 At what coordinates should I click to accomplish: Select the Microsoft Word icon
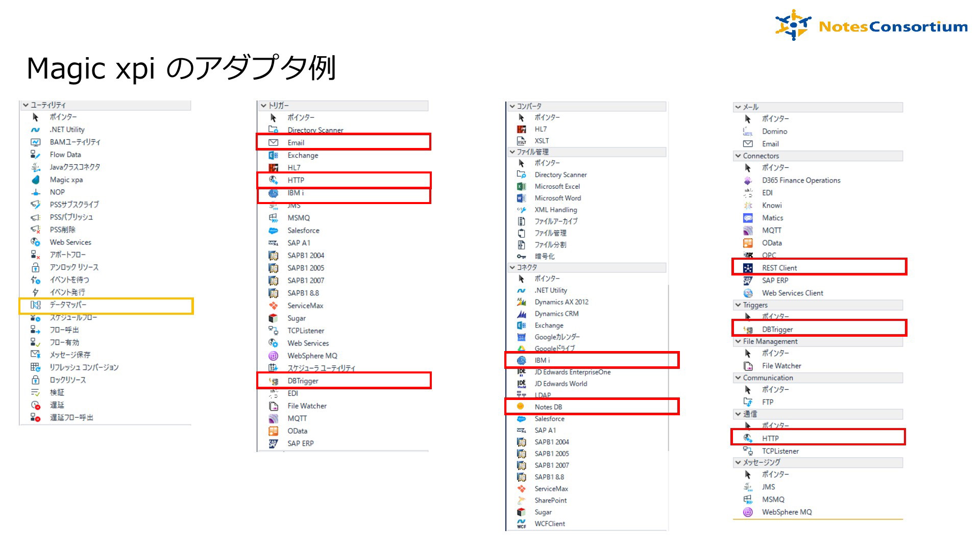pyautogui.click(x=521, y=198)
